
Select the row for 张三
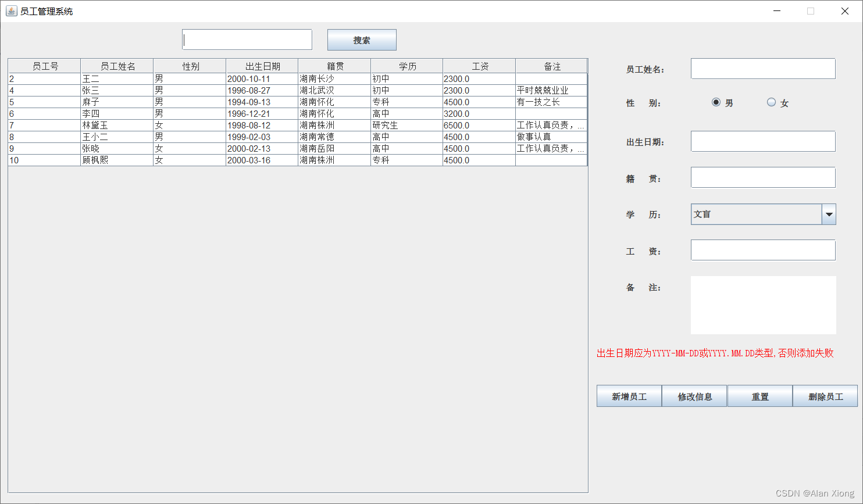tap(298, 90)
